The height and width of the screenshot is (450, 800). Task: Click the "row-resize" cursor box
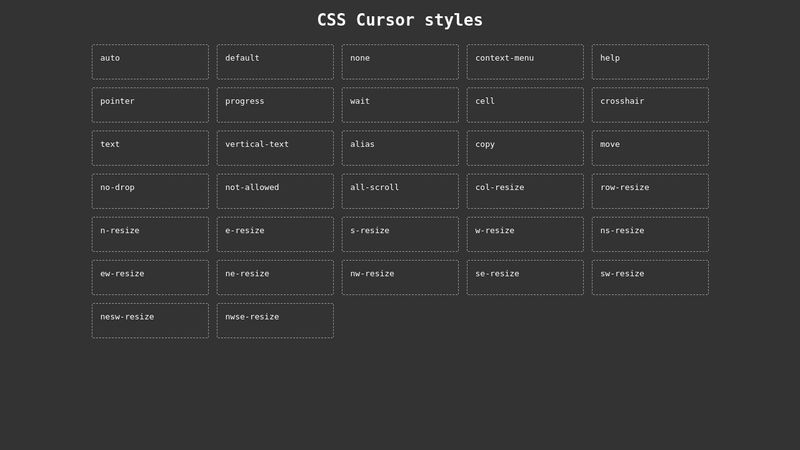pos(650,191)
